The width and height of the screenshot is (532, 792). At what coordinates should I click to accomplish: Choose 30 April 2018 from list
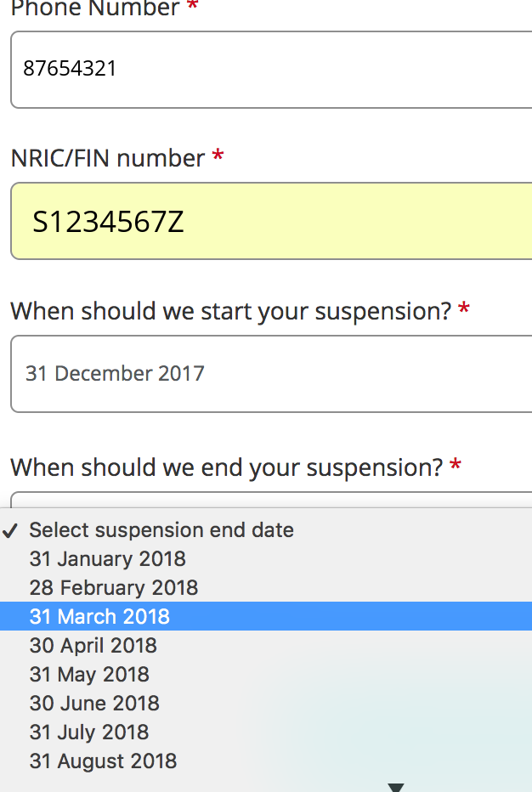pyautogui.click(x=93, y=646)
